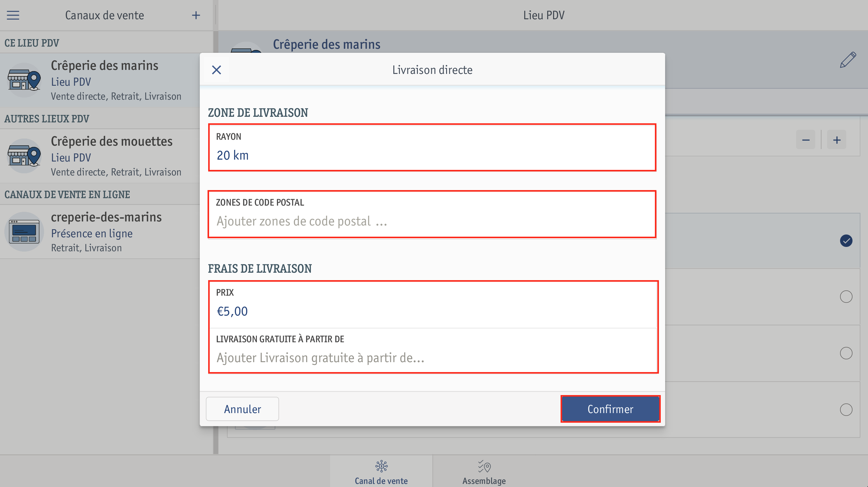Open the hamburger menu icon
The width and height of the screenshot is (868, 487).
pyautogui.click(x=13, y=15)
